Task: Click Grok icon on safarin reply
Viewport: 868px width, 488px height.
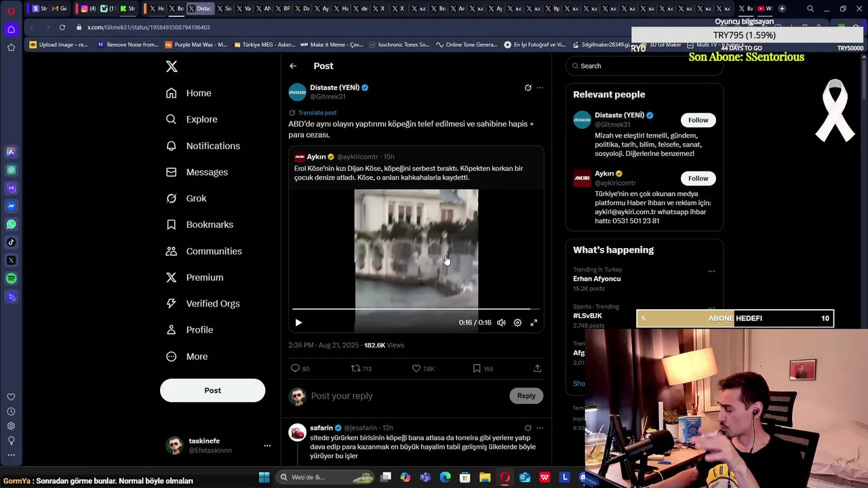Action: tap(528, 428)
